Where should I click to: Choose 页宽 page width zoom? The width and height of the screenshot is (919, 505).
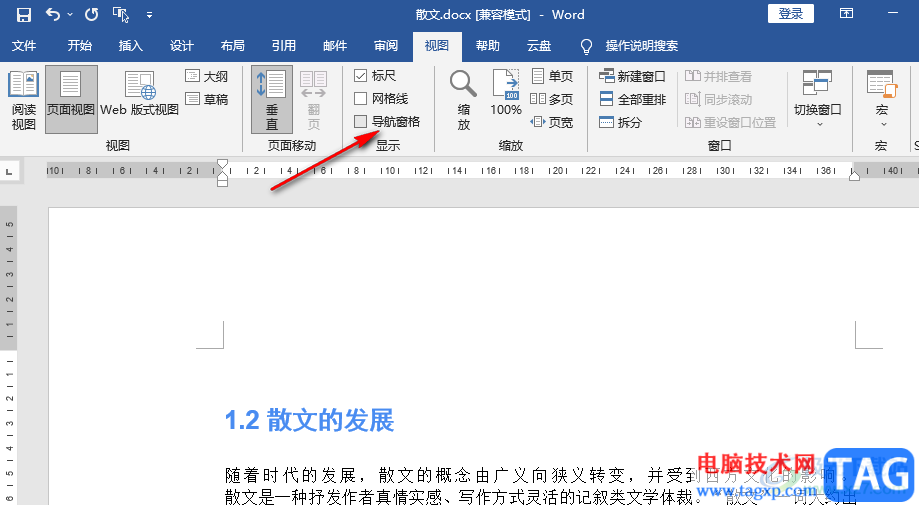pyautogui.click(x=552, y=122)
